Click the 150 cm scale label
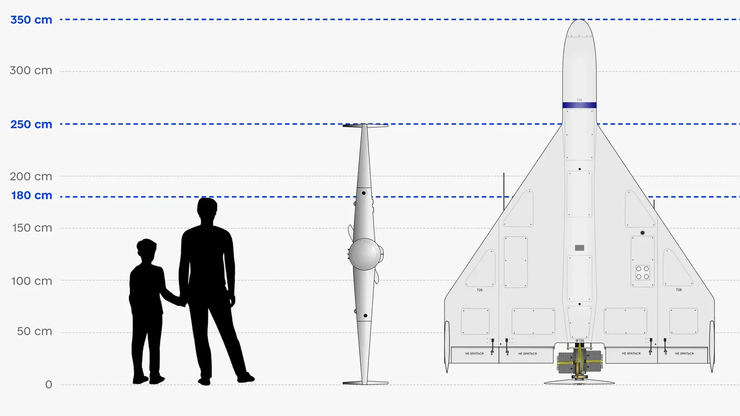This screenshot has width=740, height=416. tap(31, 228)
